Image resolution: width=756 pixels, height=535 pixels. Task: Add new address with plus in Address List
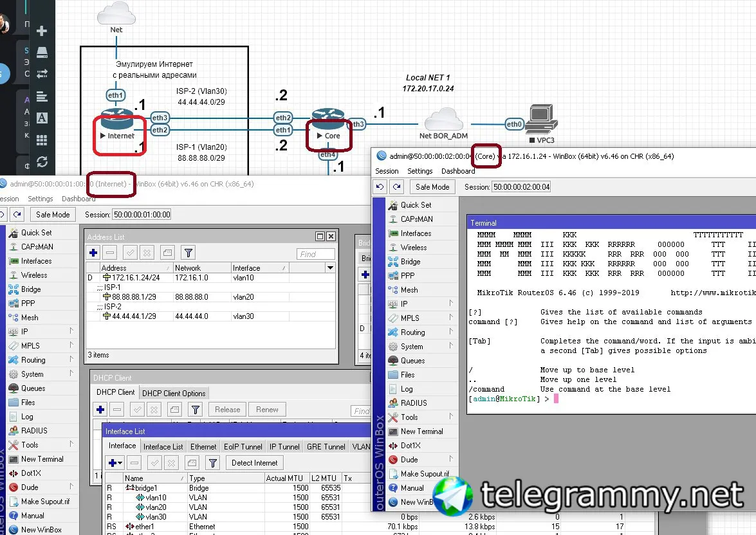coord(93,253)
